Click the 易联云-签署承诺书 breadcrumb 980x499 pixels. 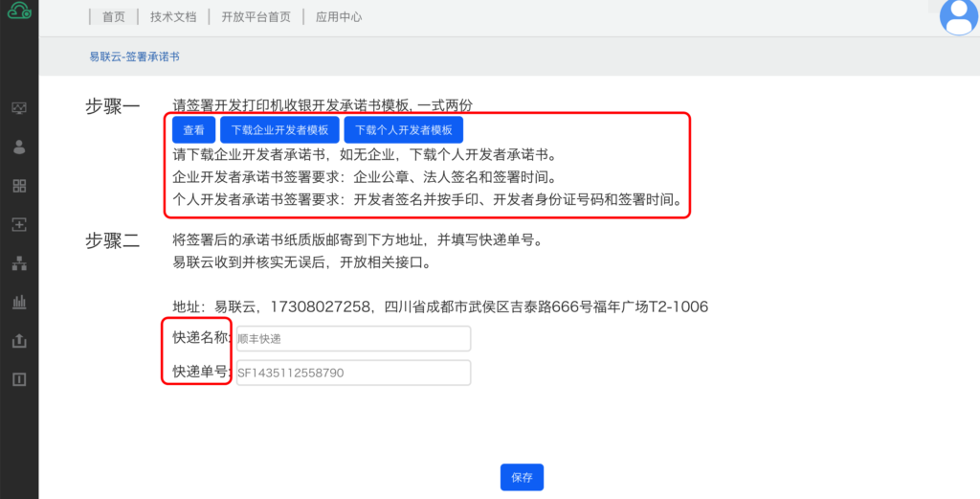[134, 57]
